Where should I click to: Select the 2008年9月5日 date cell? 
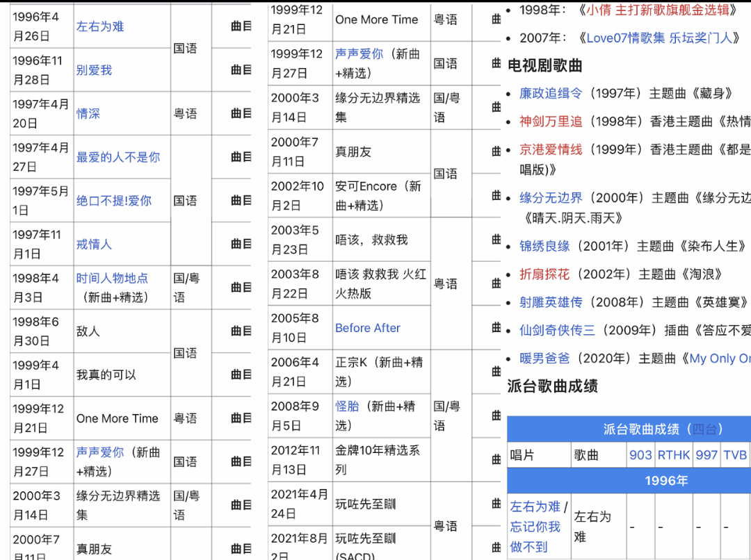coord(300,416)
